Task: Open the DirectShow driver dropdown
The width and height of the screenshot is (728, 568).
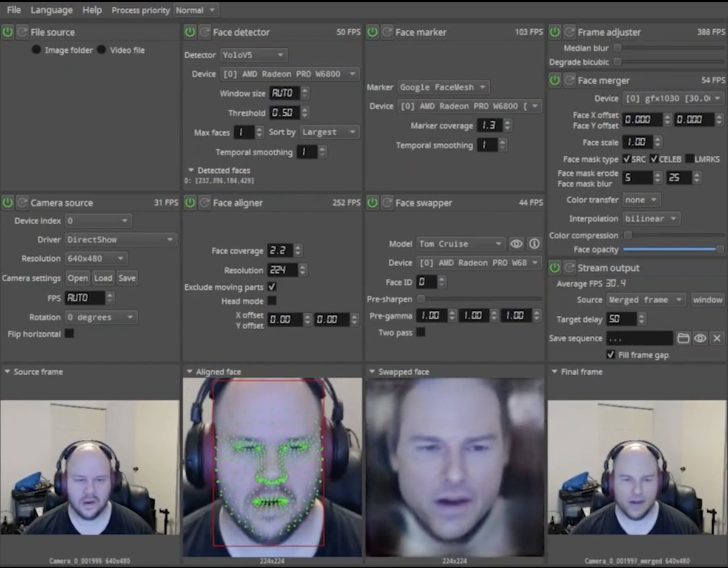Action: [121, 239]
